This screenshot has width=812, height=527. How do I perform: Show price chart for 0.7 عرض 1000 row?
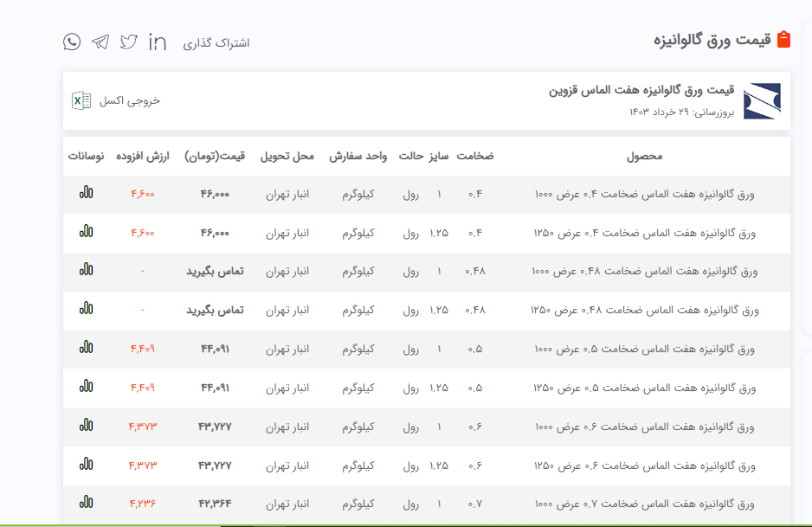click(x=86, y=502)
